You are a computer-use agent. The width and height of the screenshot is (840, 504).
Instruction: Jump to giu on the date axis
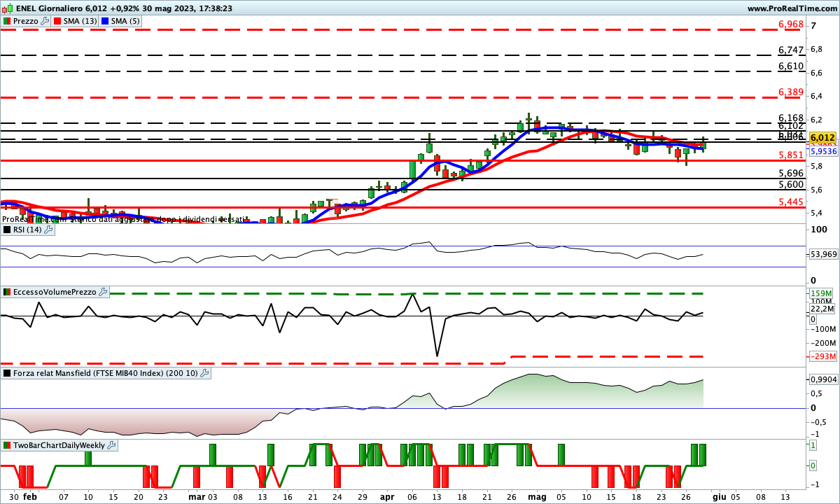[x=718, y=496]
